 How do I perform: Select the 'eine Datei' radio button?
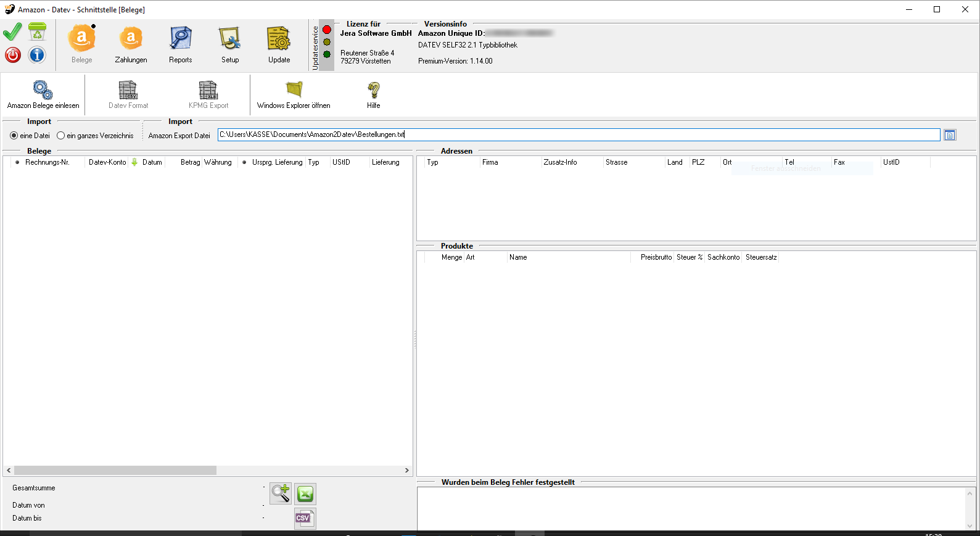(14, 136)
